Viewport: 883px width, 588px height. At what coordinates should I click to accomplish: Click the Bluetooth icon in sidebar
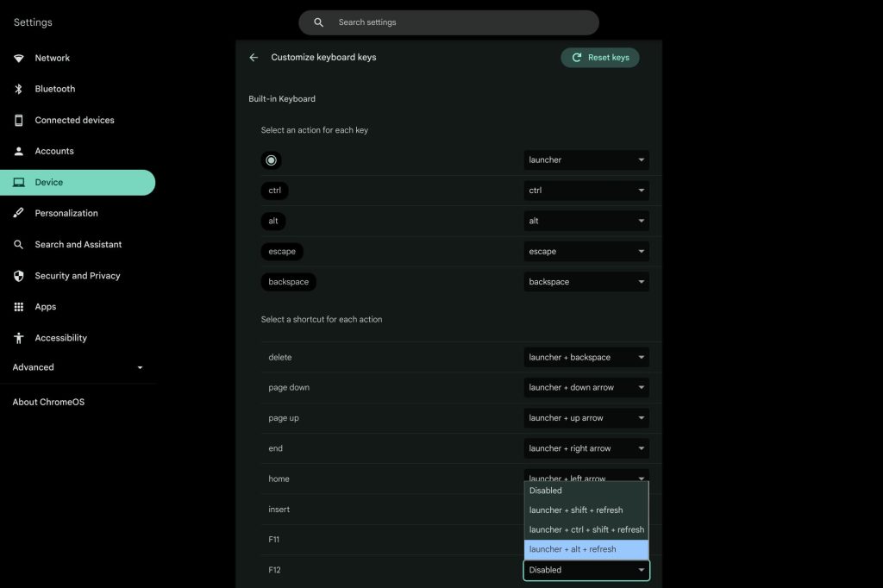coord(19,89)
